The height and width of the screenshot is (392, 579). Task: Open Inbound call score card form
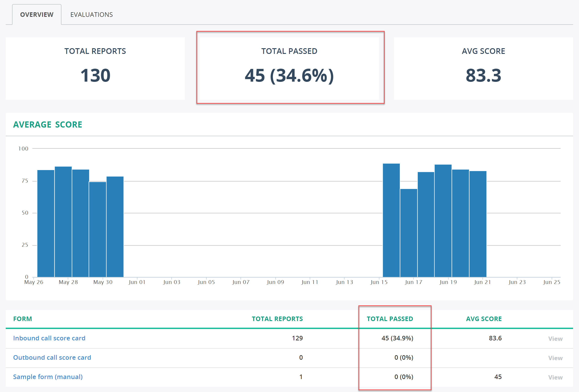point(49,338)
